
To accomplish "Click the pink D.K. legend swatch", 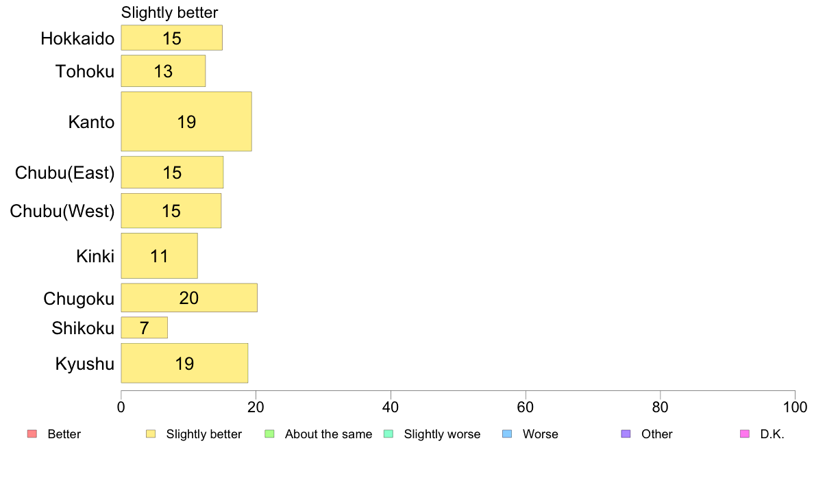I will click(745, 434).
